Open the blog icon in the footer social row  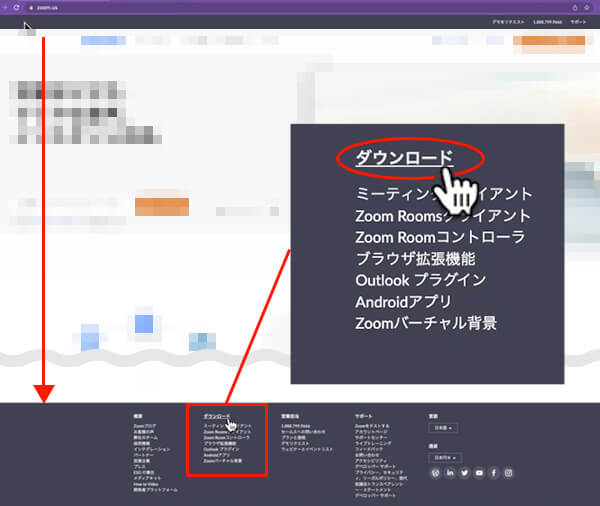(x=435, y=473)
